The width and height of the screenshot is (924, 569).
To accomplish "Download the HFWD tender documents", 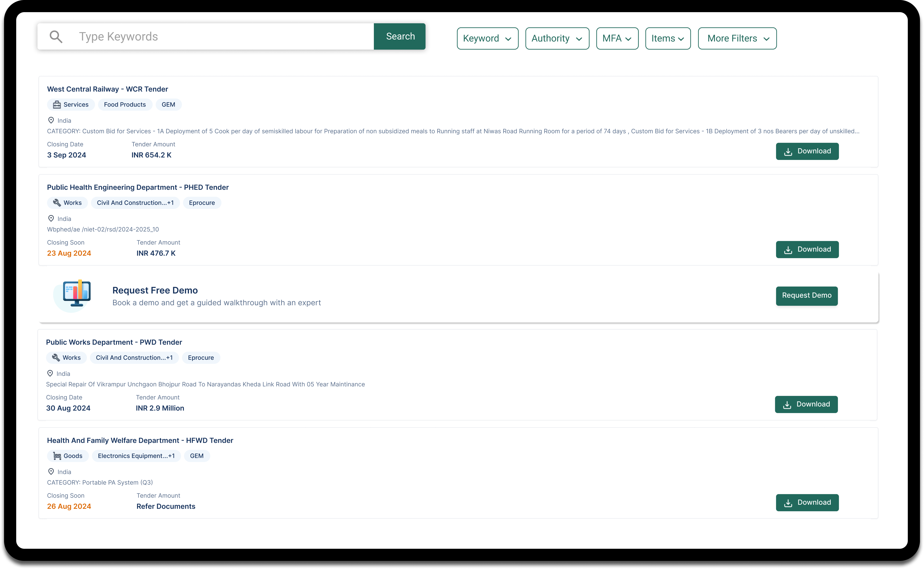I will [x=807, y=503].
